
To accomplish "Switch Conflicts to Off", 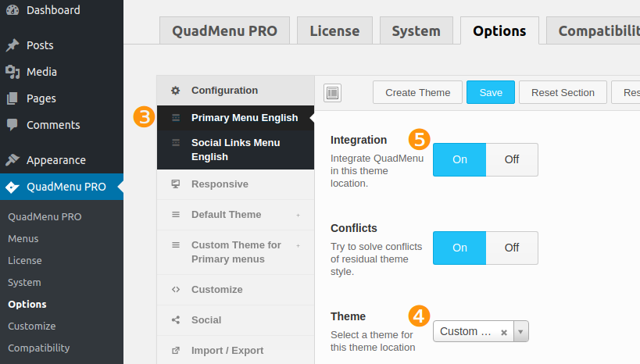I will point(512,248).
